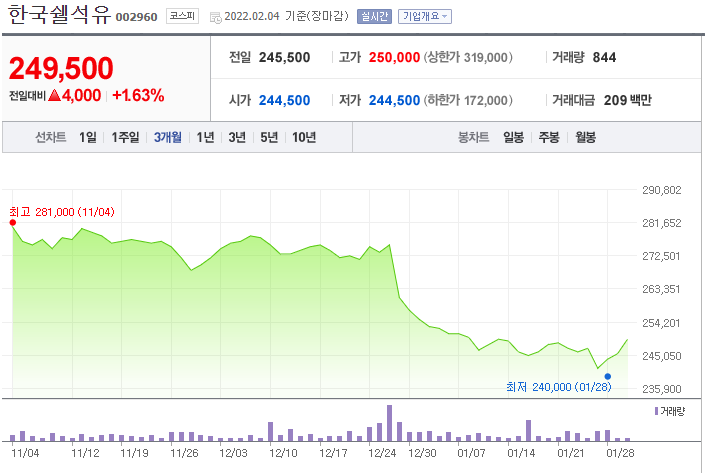The height and width of the screenshot is (473, 705).
Task: Click the stock code 002960
Action: pyautogui.click(x=136, y=17)
